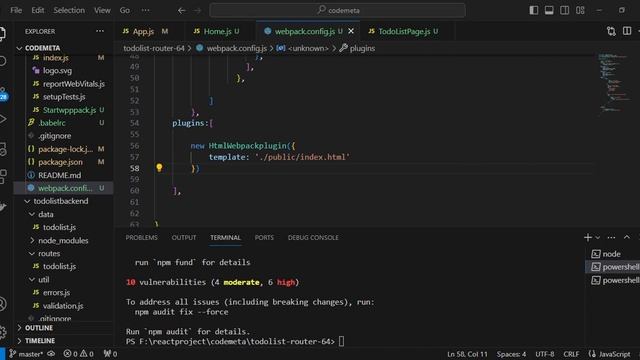Open logo.svg in explorer
640x360 pixels.
pyautogui.click(x=58, y=71)
